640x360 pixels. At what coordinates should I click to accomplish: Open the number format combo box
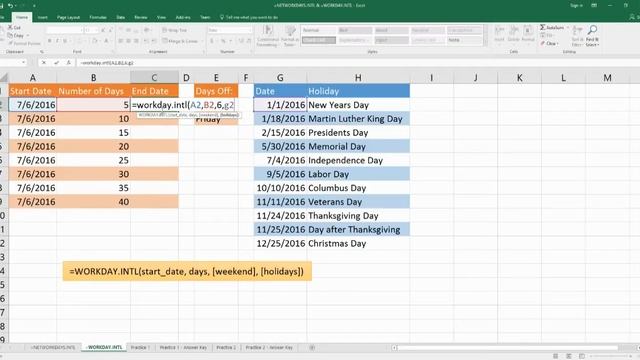click(x=230, y=30)
